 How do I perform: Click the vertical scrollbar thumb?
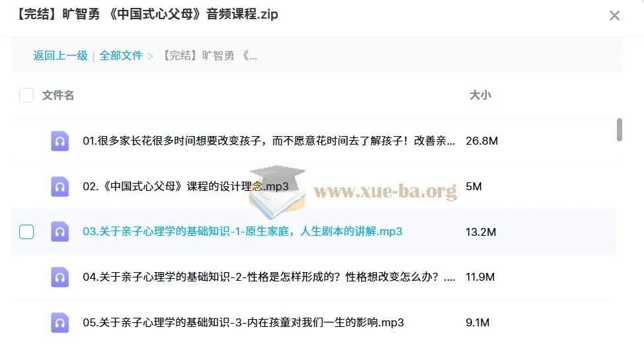(620, 129)
